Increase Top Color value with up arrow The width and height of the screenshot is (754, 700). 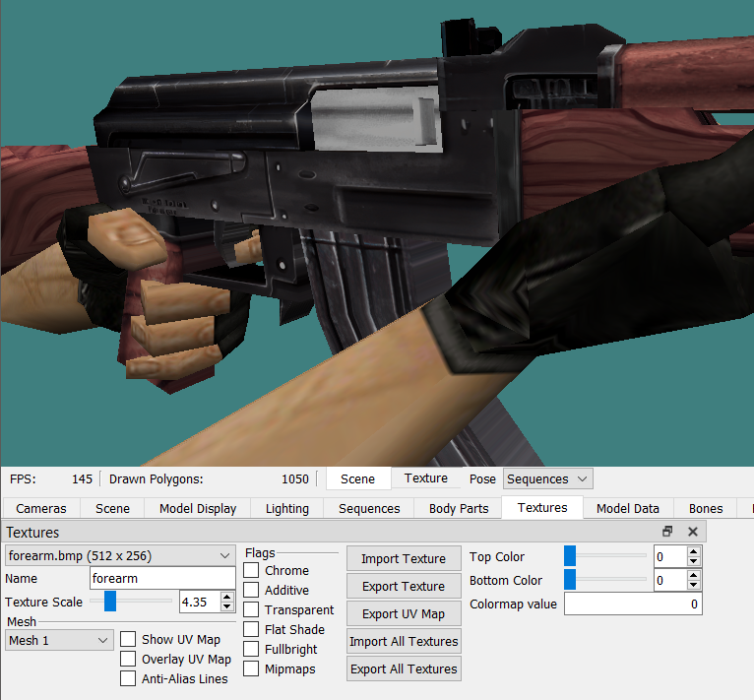point(693,551)
